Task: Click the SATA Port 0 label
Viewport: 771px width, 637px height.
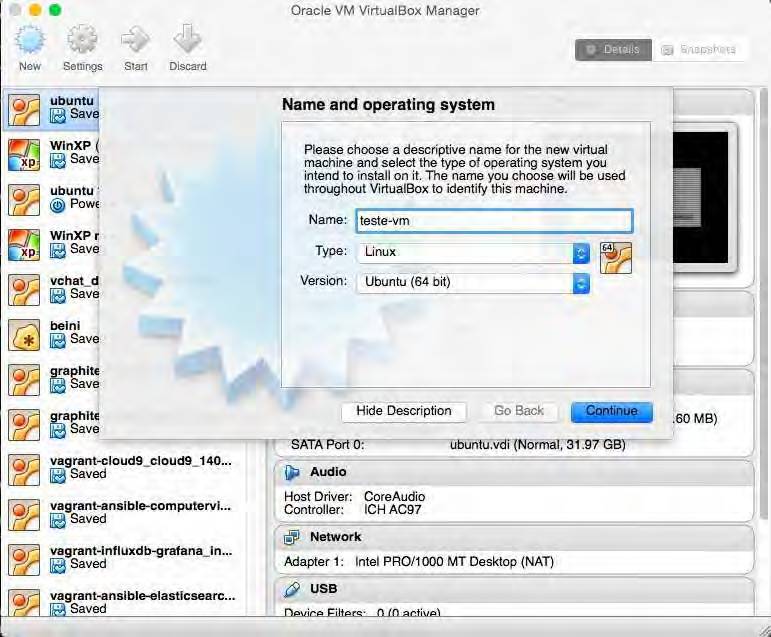Action: coord(327,445)
